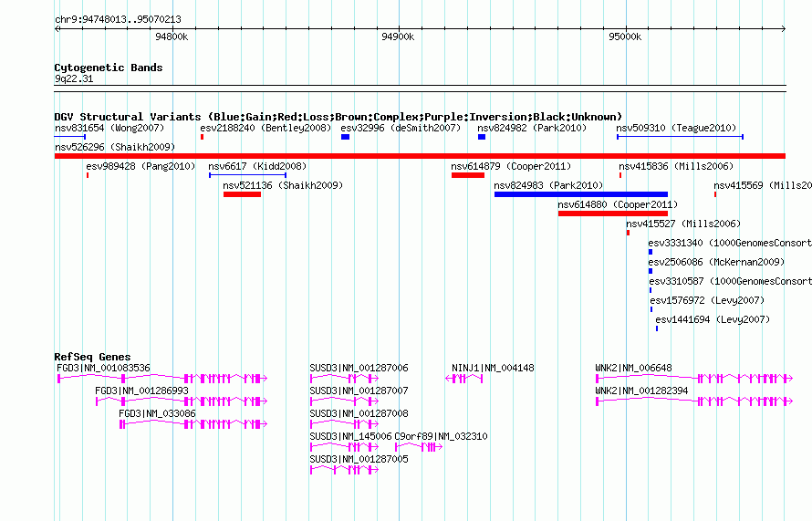Viewport: 812px width, 521px height.
Task: Select the esv32996 (deSmith2007) variant label
Action: [401, 128]
